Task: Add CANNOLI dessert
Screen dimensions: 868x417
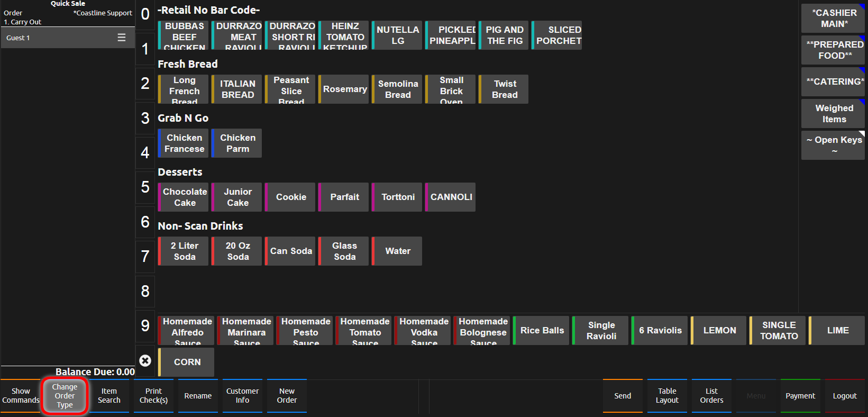Action: click(451, 197)
